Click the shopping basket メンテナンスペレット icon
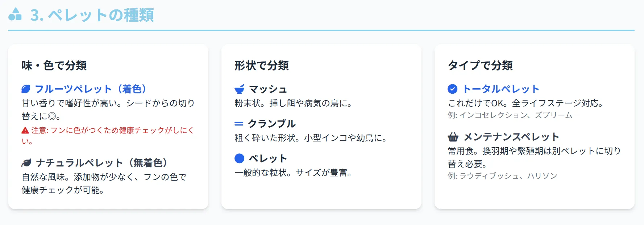Viewport: 644px width, 225px height. click(453, 137)
